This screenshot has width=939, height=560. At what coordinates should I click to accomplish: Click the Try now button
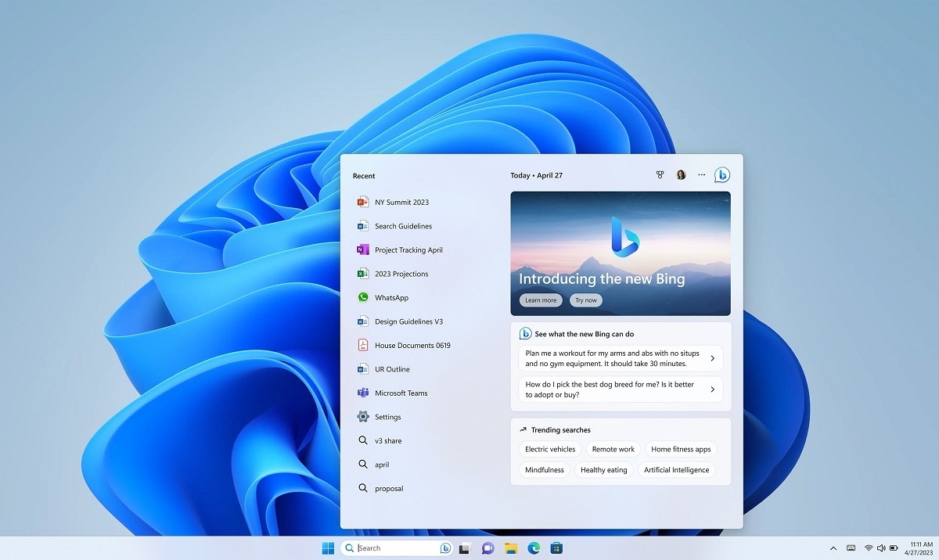pyautogui.click(x=585, y=300)
